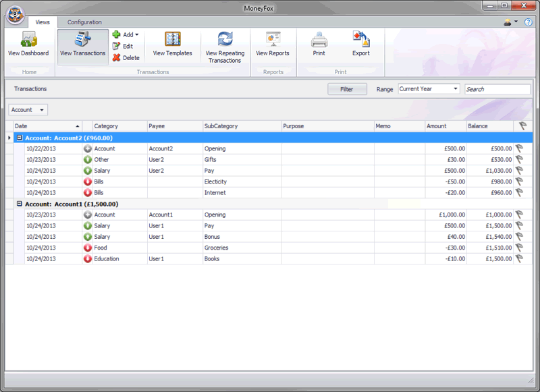Switch to the Configuration tab

(84, 22)
